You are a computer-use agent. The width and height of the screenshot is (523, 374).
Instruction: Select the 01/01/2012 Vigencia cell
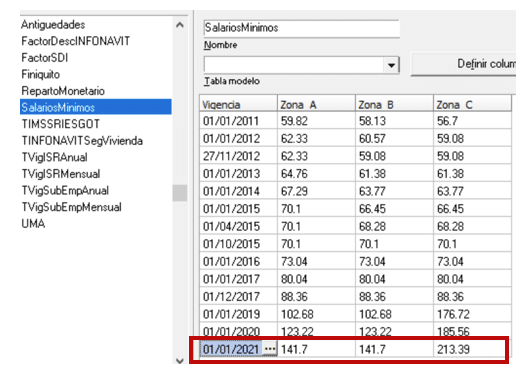[x=238, y=138]
